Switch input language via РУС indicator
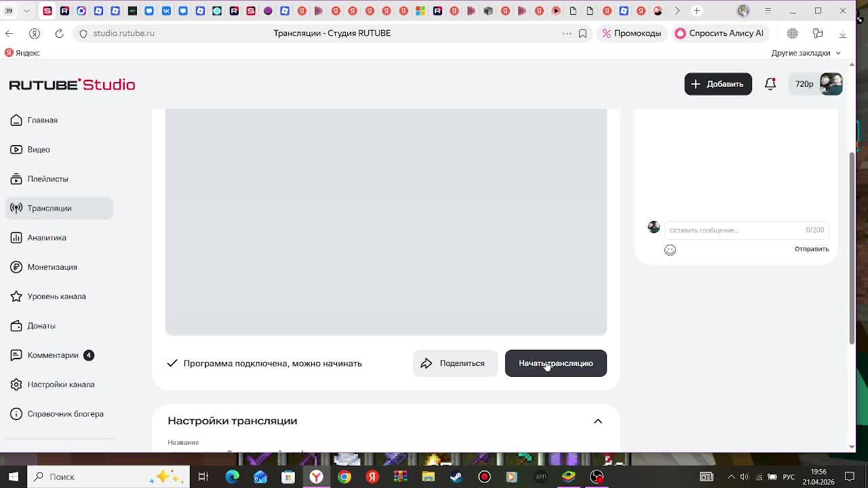Screen dimensions: 868x488 [789, 476]
